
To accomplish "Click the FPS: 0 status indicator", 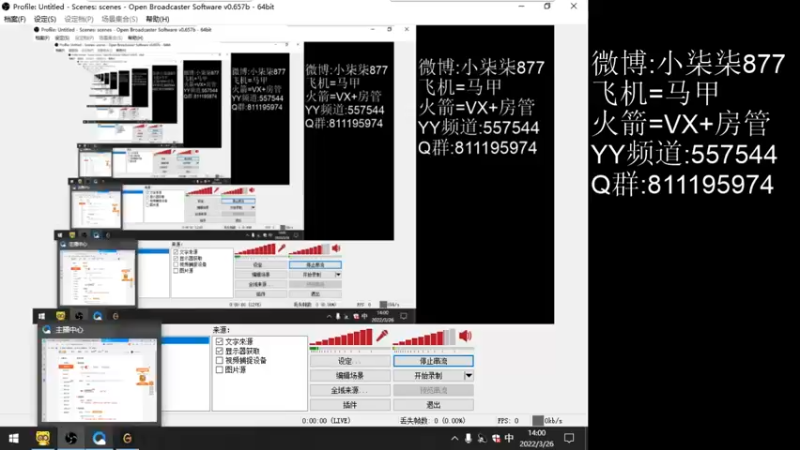I will [508, 421].
